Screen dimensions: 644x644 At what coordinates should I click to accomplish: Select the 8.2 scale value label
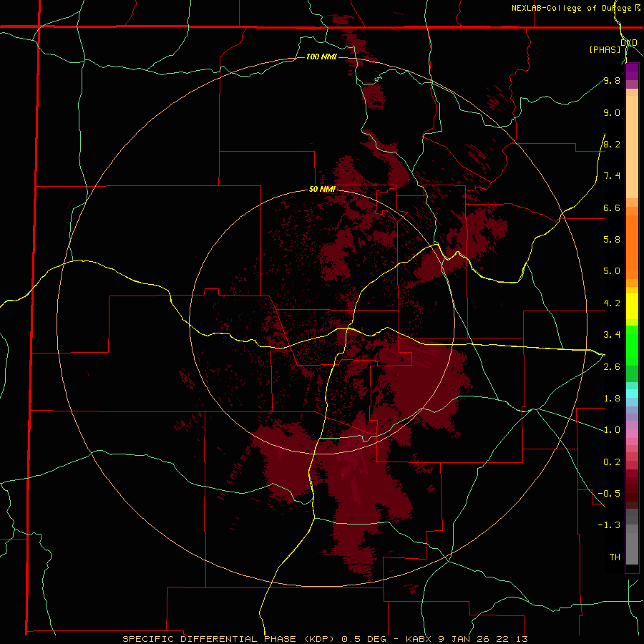(x=612, y=144)
